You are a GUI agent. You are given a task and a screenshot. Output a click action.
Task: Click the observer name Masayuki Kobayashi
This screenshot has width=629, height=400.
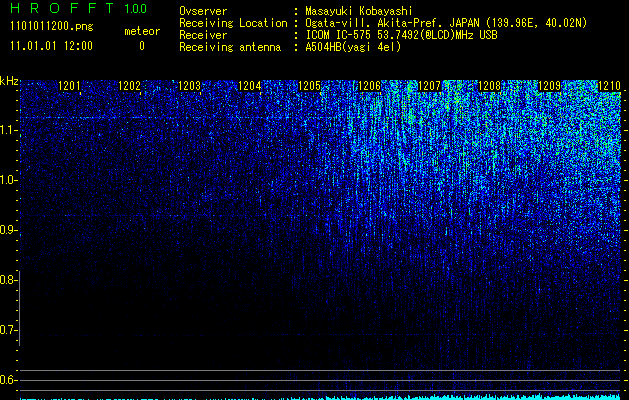point(359,11)
